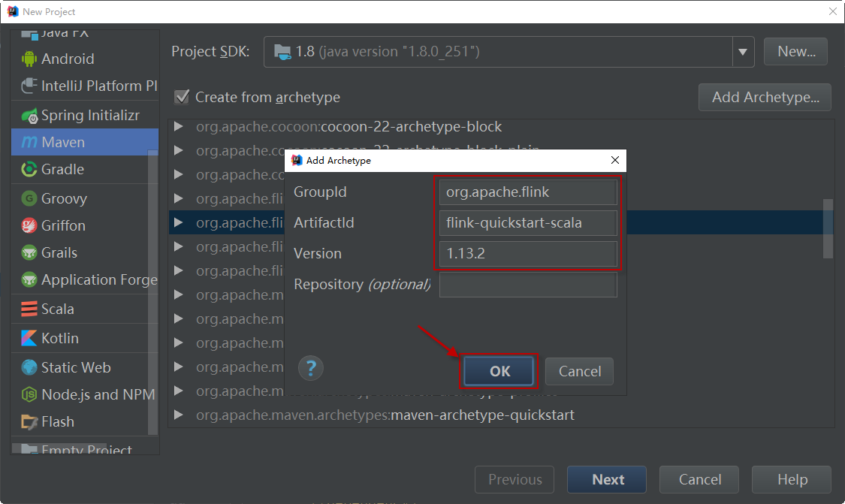Click IntelliJ logo in Add Archetype title
The width and height of the screenshot is (845, 504).
pos(297,160)
